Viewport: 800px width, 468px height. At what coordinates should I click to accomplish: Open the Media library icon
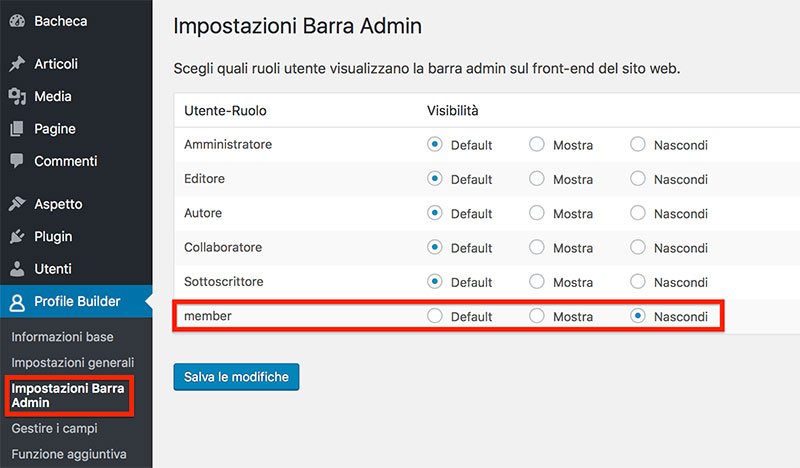(x=17, y=96)
